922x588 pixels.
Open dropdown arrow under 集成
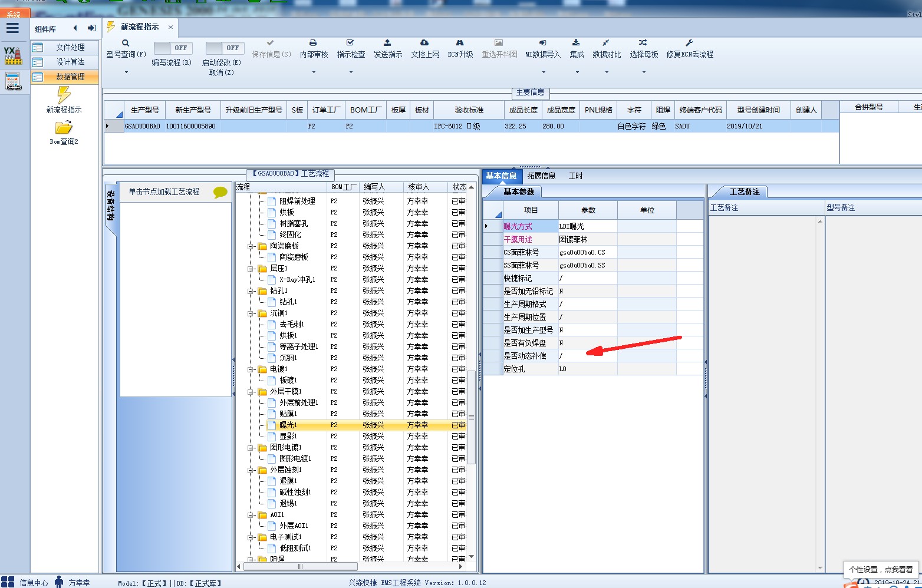click(577, 72)
